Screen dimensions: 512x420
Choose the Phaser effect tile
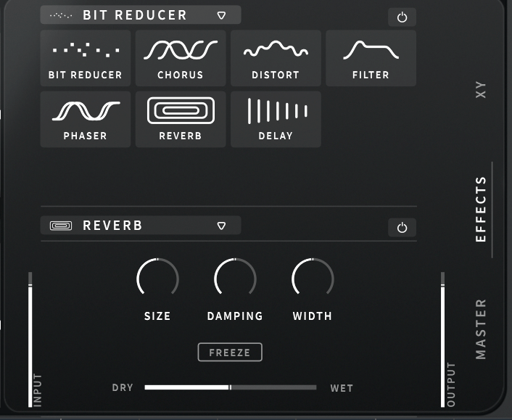[86, 119]
